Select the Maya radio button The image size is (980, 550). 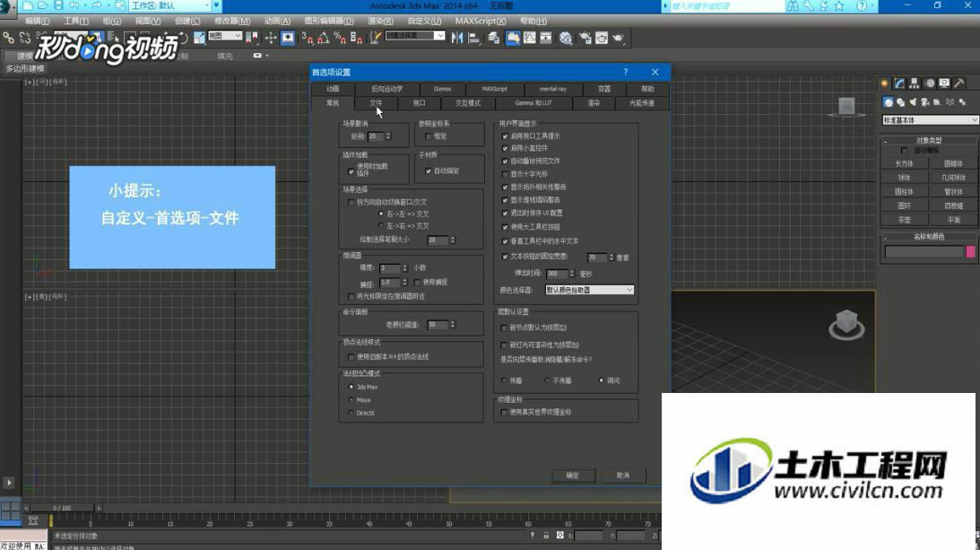(x=351, y=400)
